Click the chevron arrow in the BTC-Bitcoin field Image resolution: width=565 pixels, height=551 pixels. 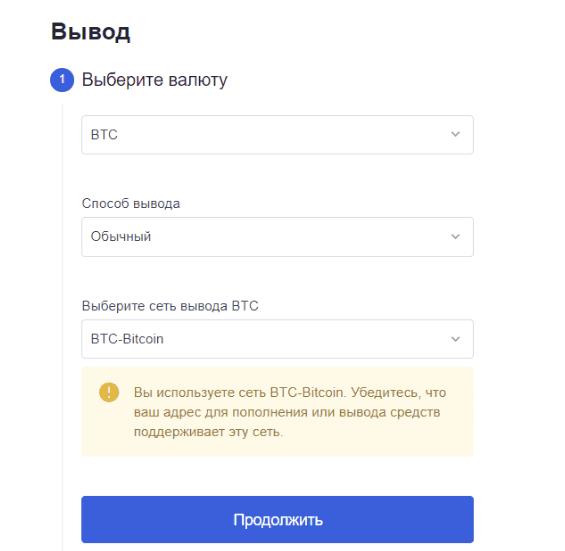455,339
